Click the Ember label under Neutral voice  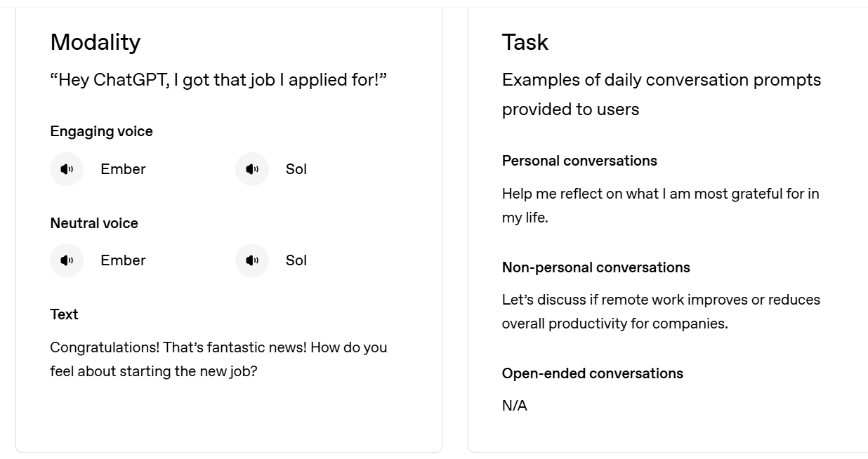(x=123, y=260)
